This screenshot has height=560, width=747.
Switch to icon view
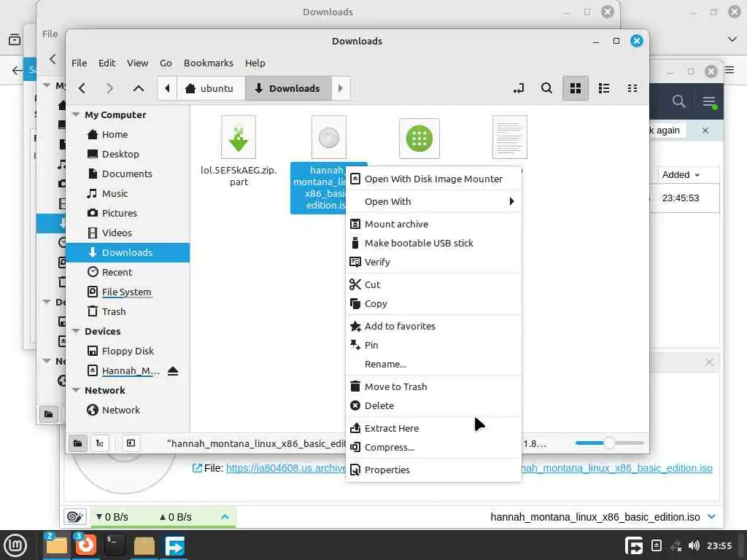(x=576, y=88)
